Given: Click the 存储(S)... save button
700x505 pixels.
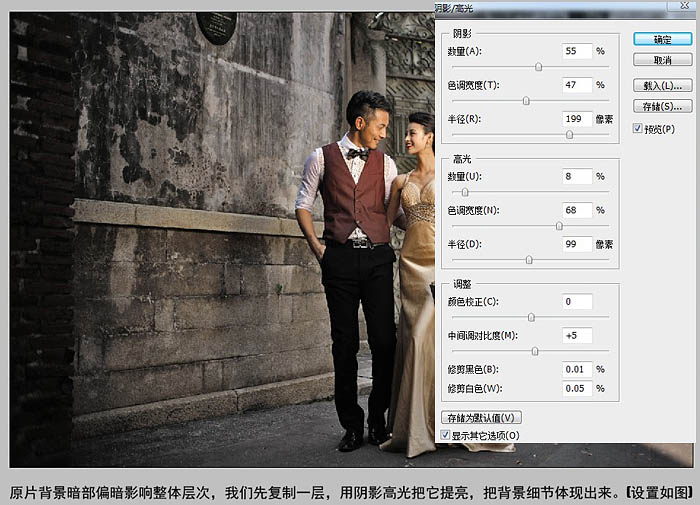Looking at the screenshot, I should click(x=662, y=106).
